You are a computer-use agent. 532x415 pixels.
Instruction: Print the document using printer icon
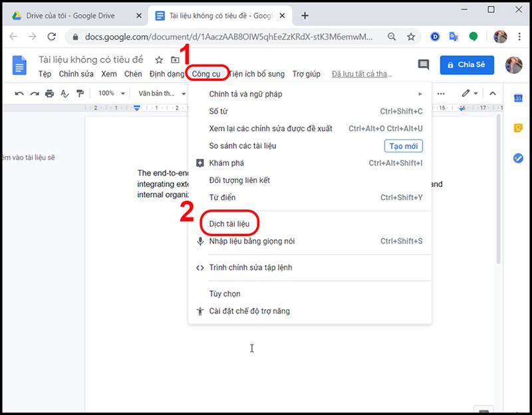pyautogui.click(x=49, y=93)
